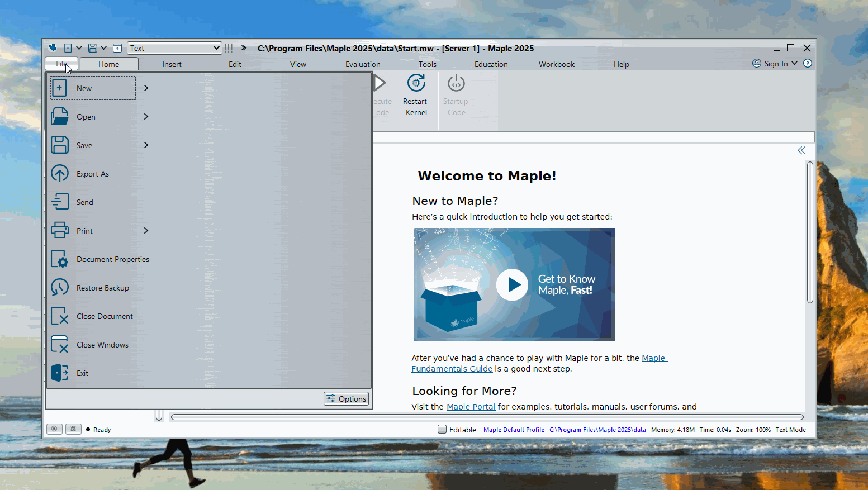Image resolution: width=868 pixels, height=490 pixels.
Task: Click the Startup Code icon
Action: pyautogui.click(x=456, y=83)
